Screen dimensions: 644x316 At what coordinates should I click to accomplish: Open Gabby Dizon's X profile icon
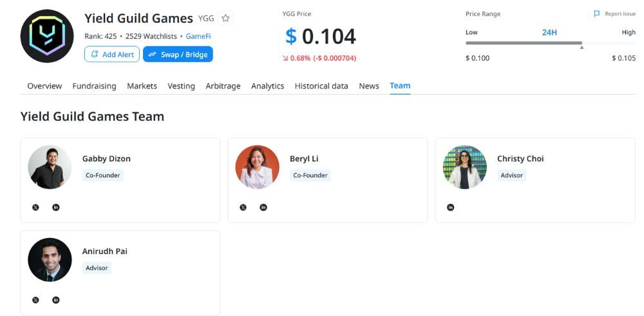coord(35,208)
